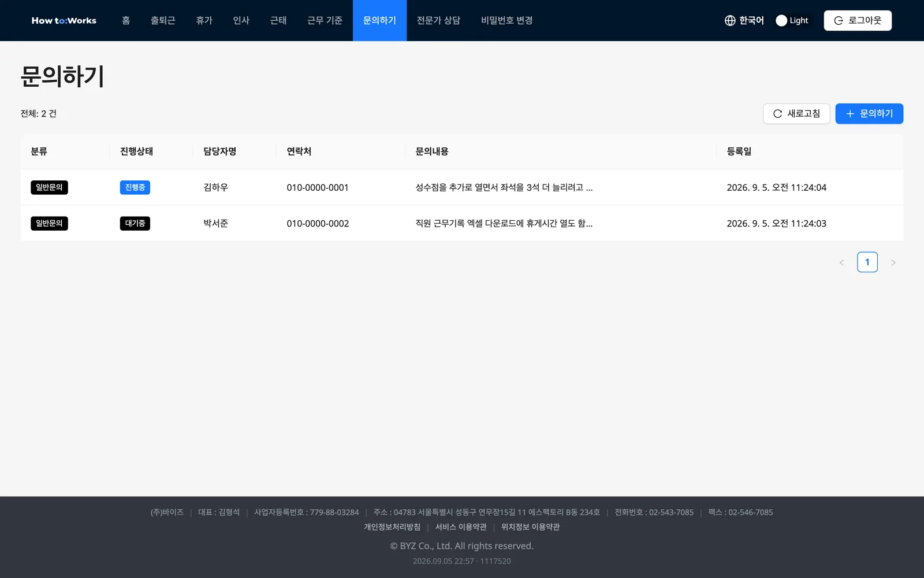This screenshot has width=924, height=578.
Task: Click the 일반문의 badge in 박서준 row
Action: 49,223
